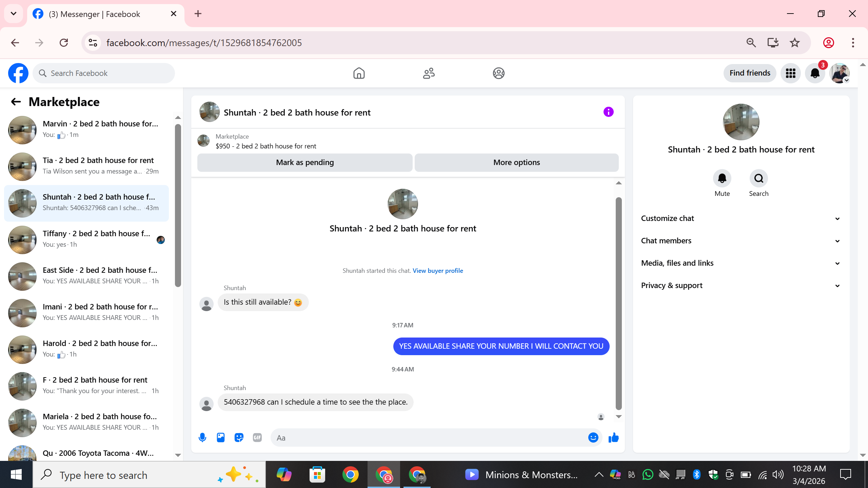Open the GIF picker icon
Image resolution: width=868 pixels, height=488 pixels.
[257, 438]
